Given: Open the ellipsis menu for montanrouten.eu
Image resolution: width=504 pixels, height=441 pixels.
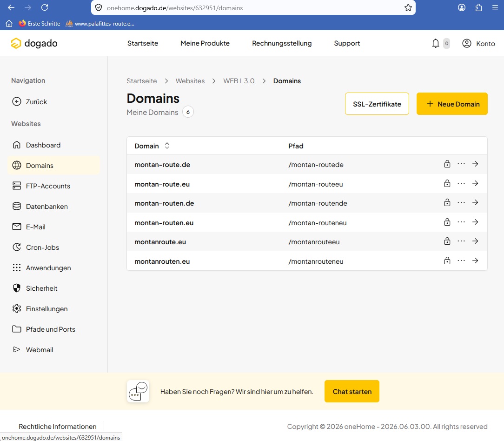Looking at the screenshot, I should 461,261.
